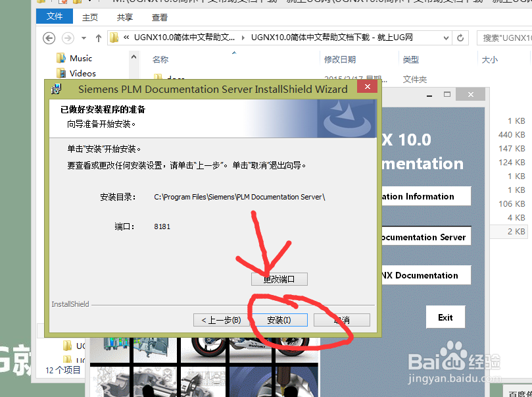
Task: Click the Explorer search box
Action: coord(504,38)
